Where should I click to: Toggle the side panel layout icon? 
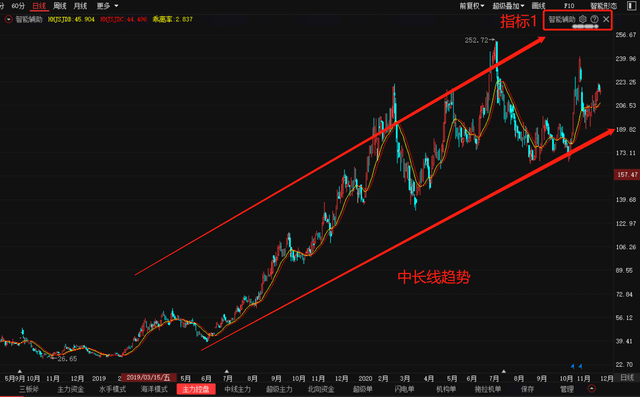click(x=631, y=6)
